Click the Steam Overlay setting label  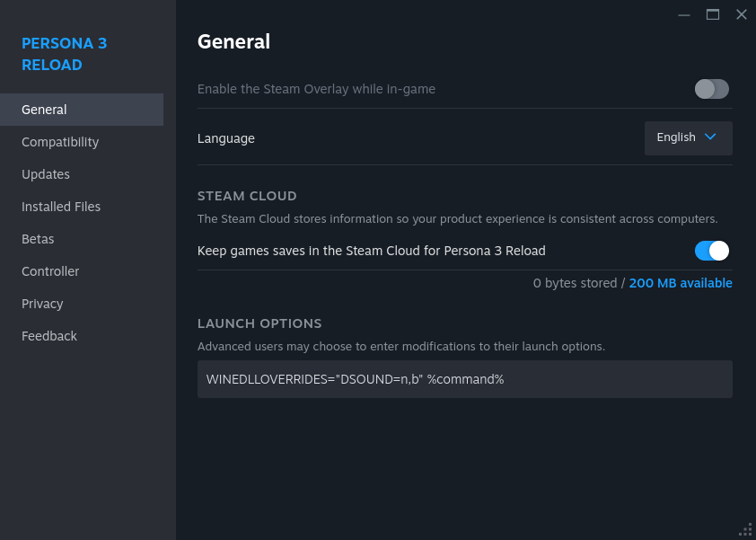pyautogui.click(x=316, y=89)
